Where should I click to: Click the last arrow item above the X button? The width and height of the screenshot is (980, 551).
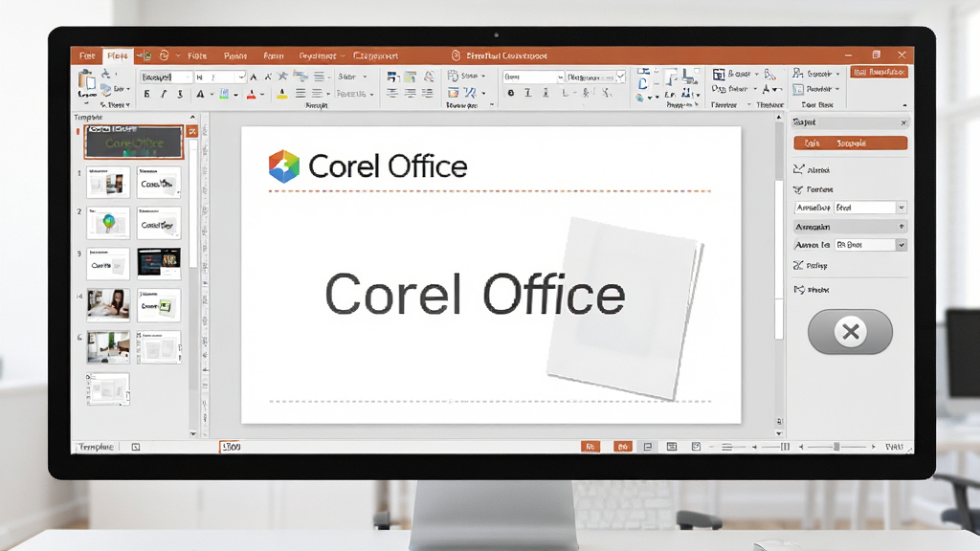[812, 290]
